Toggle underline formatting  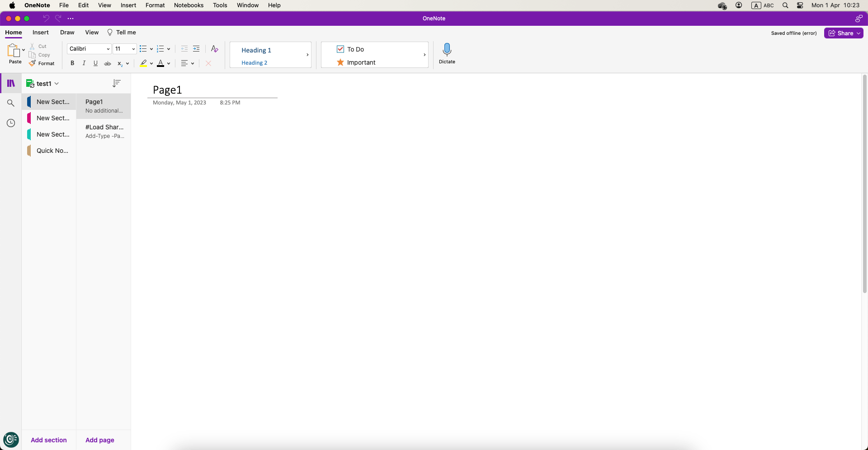point(95,63)
